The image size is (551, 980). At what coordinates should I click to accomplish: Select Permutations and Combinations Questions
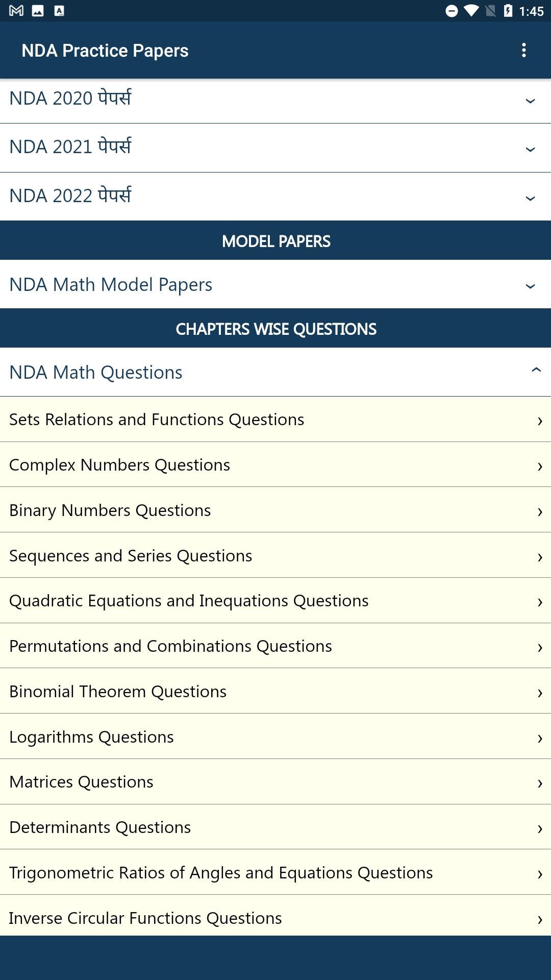click(x=275, y=646)
